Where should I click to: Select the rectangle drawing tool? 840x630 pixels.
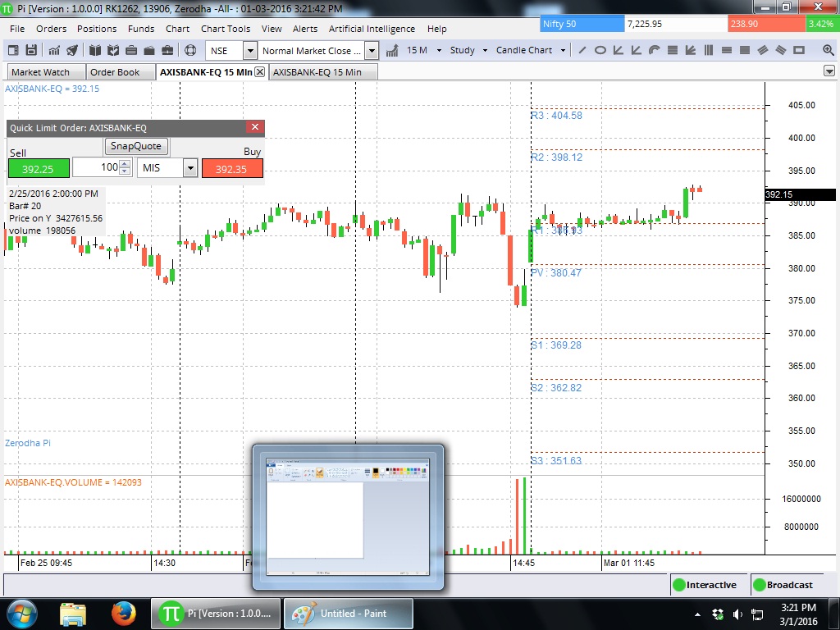coord(799,50)
